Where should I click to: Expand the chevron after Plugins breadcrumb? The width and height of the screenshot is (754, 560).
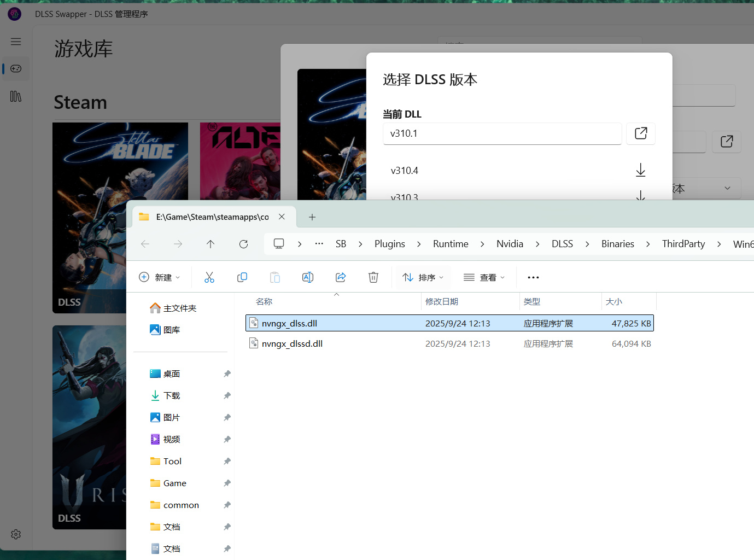(419, 244)
